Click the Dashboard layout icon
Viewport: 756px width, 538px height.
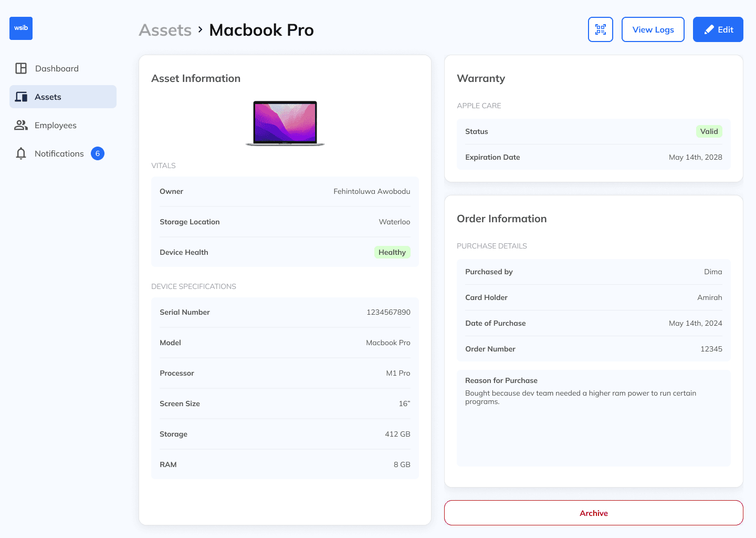[21, 68]
